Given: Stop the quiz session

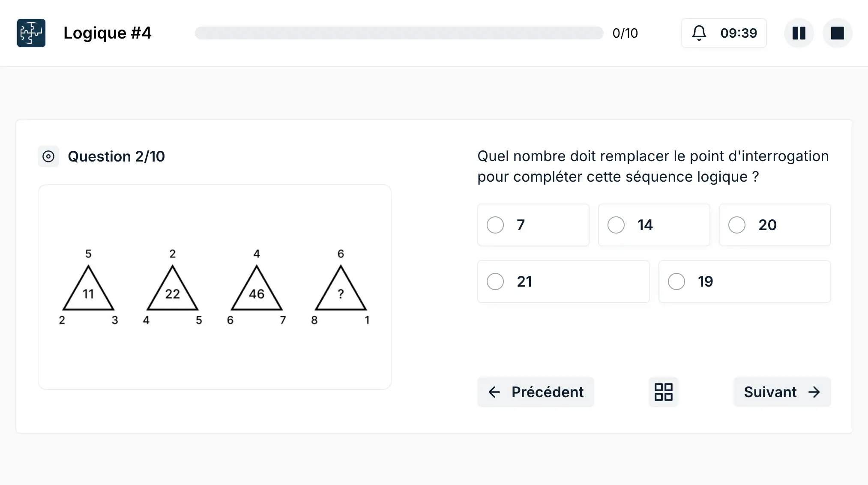Looking at the screenshot, I should (x=837, y=33).
